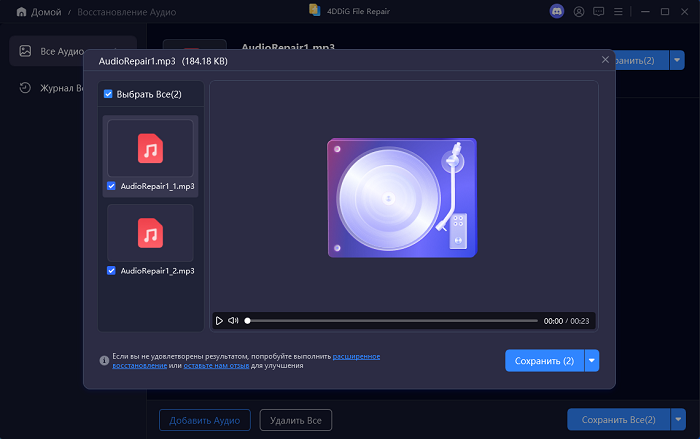Expand the top-right save dropdown arrow

point(677,60)
